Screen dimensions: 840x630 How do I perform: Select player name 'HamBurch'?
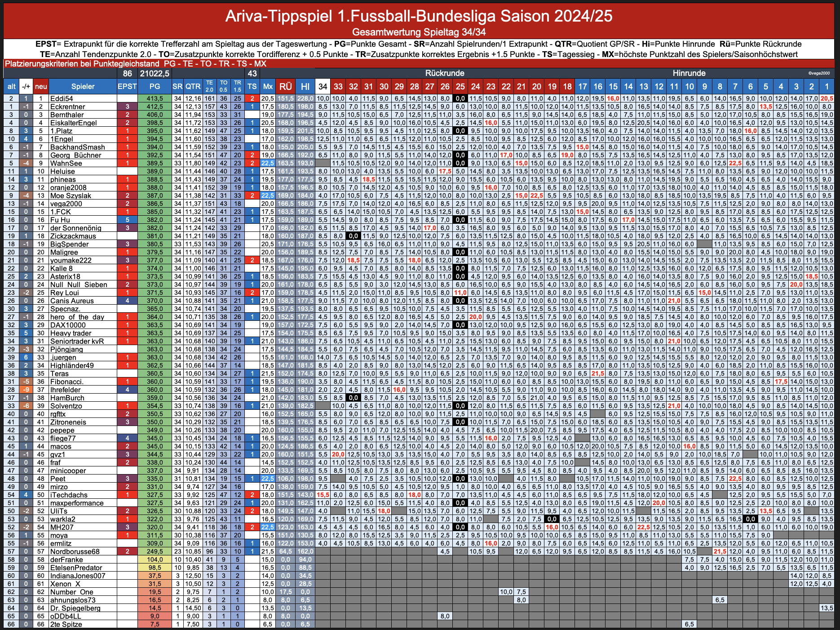[x=67, y=398]
